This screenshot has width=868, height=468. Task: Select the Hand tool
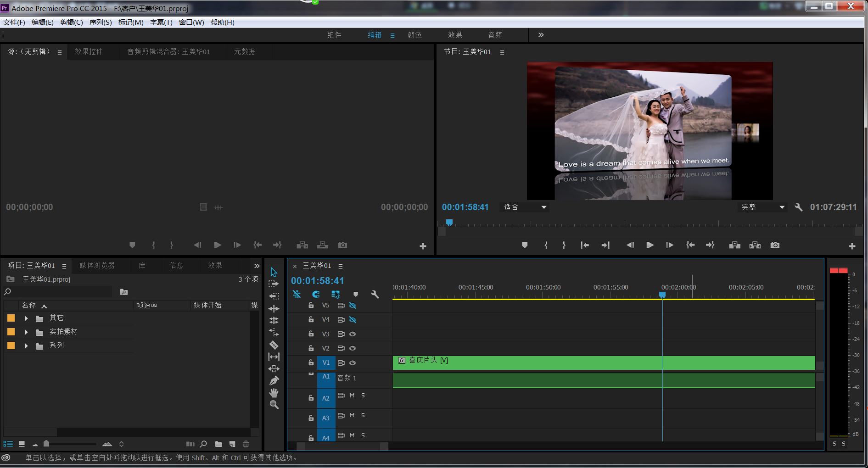(274, 393)
